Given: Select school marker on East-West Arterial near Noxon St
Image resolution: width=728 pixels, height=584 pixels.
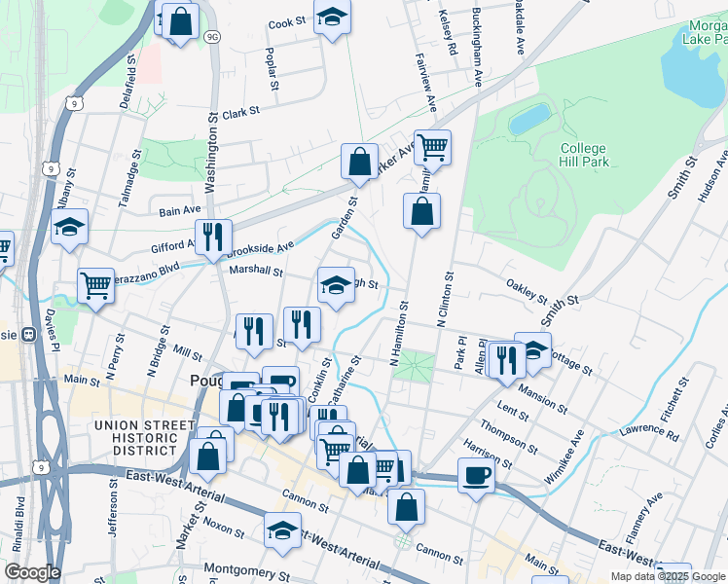Looking at the screenshot, I should point(283,531).
